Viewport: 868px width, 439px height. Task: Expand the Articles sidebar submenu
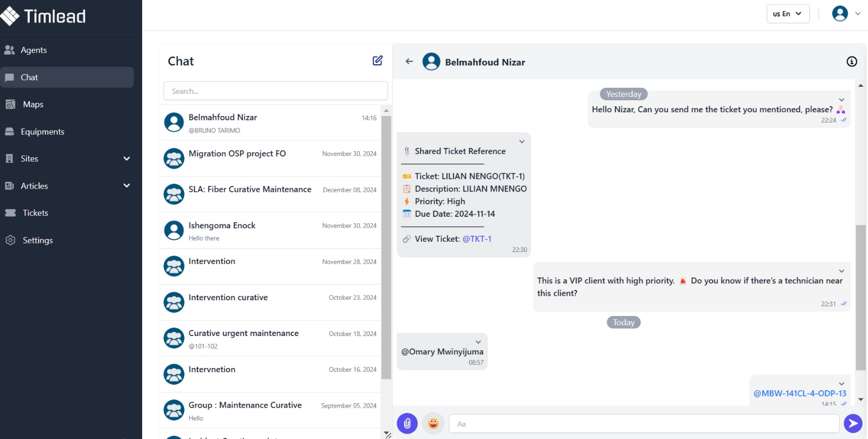point(126,186)
